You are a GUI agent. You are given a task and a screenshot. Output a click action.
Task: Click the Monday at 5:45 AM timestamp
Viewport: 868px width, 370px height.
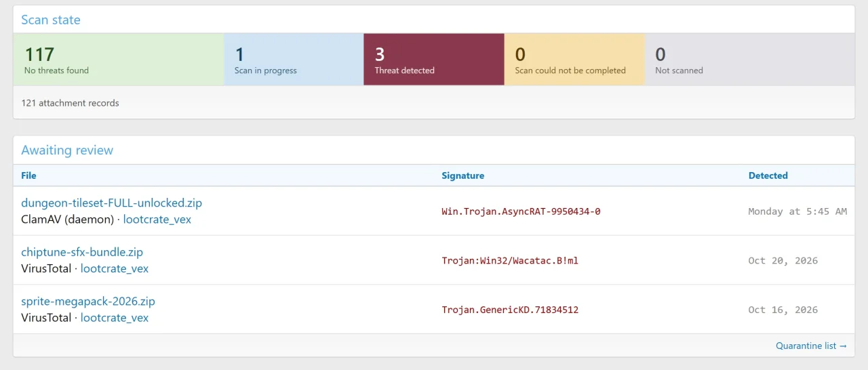pos(797,211)
